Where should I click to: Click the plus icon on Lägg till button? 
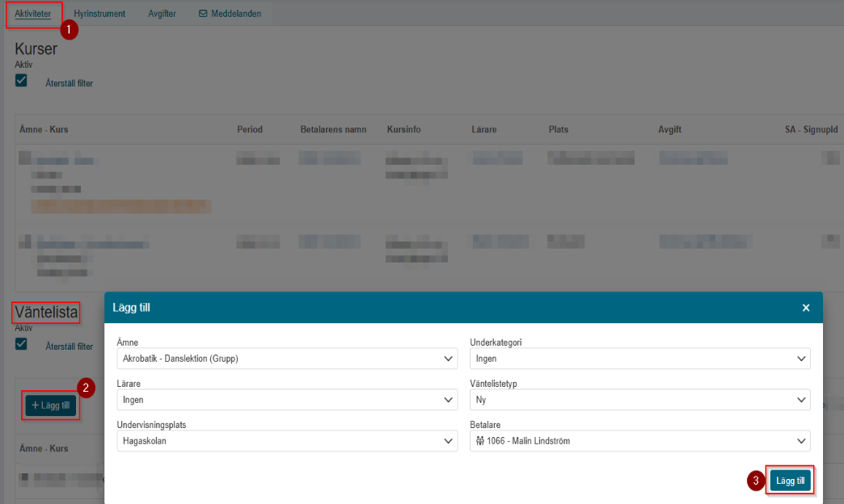pos(35,405)
